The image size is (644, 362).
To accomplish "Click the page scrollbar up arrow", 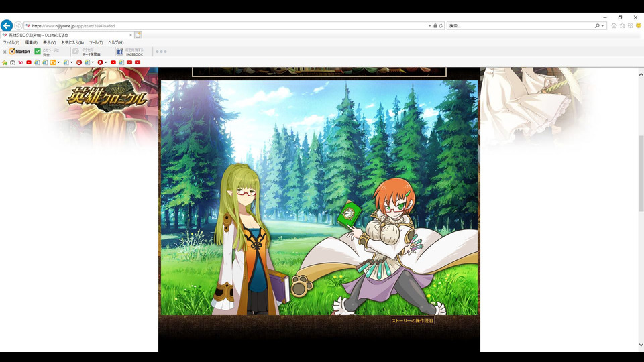I will (641, 74).
